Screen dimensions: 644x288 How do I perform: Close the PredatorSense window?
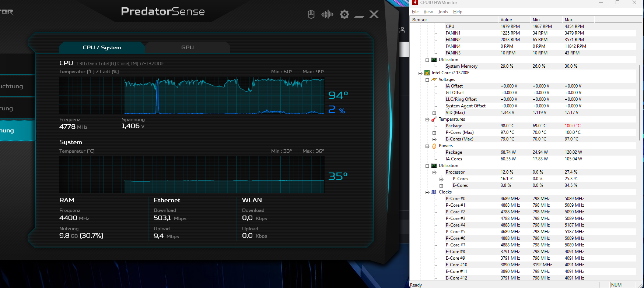374,14
